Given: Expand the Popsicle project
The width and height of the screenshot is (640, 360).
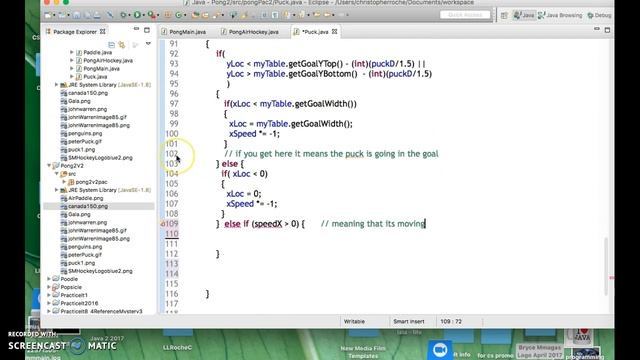Looking at the screenshot, I should 49,287.
